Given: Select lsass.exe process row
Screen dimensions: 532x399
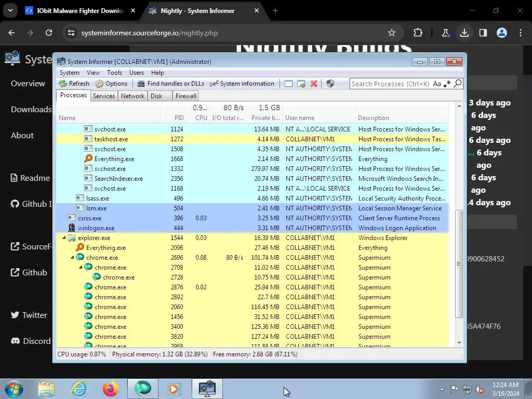Looking at the screenshot, I should tap(252, 198).
